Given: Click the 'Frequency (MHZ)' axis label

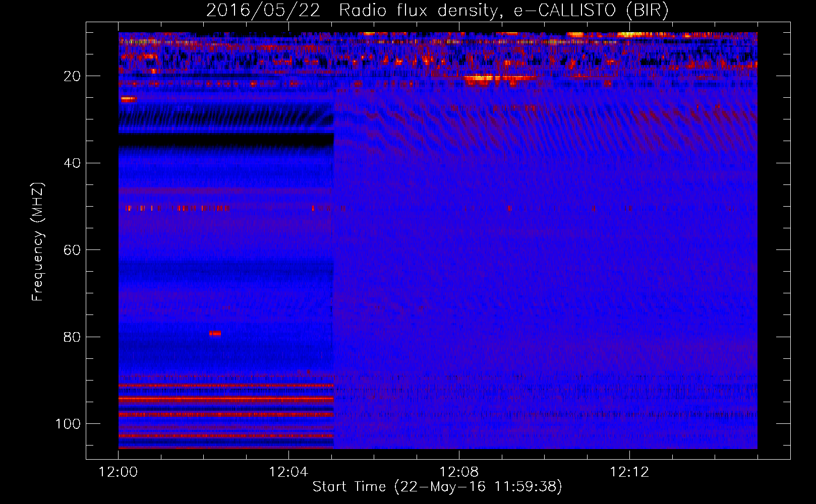Looking at the screenshot, I should pyautogui.click(x=38, y=242).
